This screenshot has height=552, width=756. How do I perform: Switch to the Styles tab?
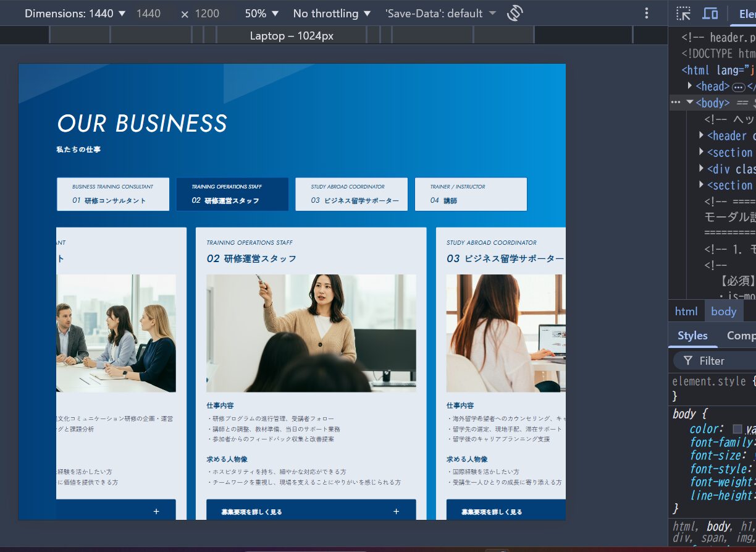692,335
